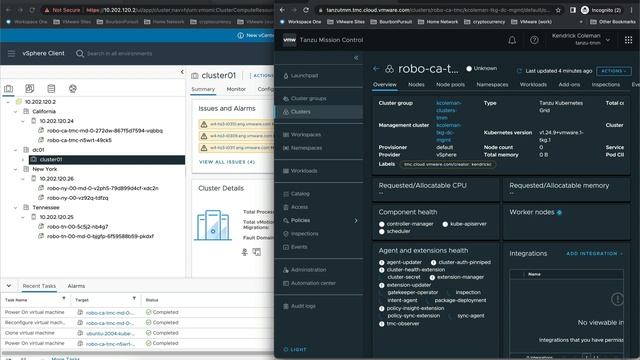Expand Policies submenu arrow in Tanzu

coord(356,220)
